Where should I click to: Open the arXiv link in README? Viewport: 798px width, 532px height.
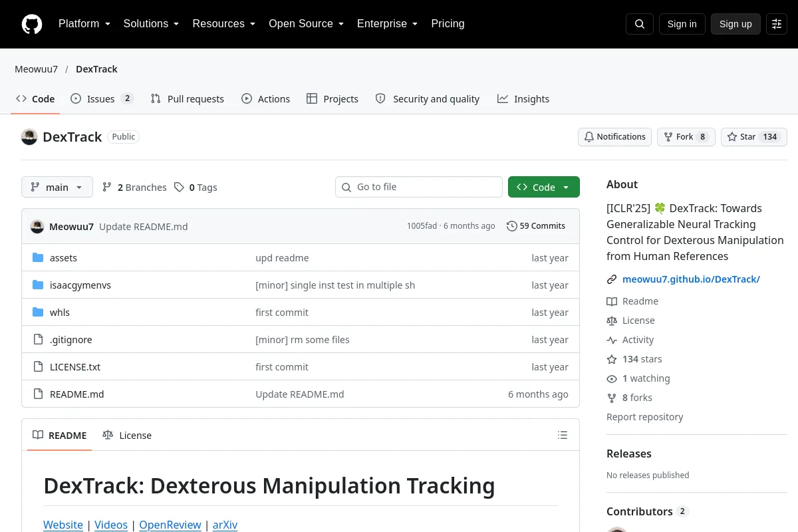pos(225,525)
